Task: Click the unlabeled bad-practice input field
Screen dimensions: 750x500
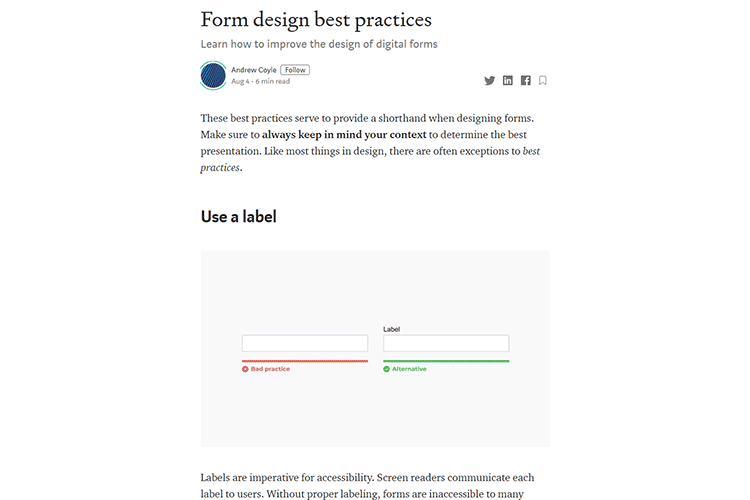Action: point(305,343)
